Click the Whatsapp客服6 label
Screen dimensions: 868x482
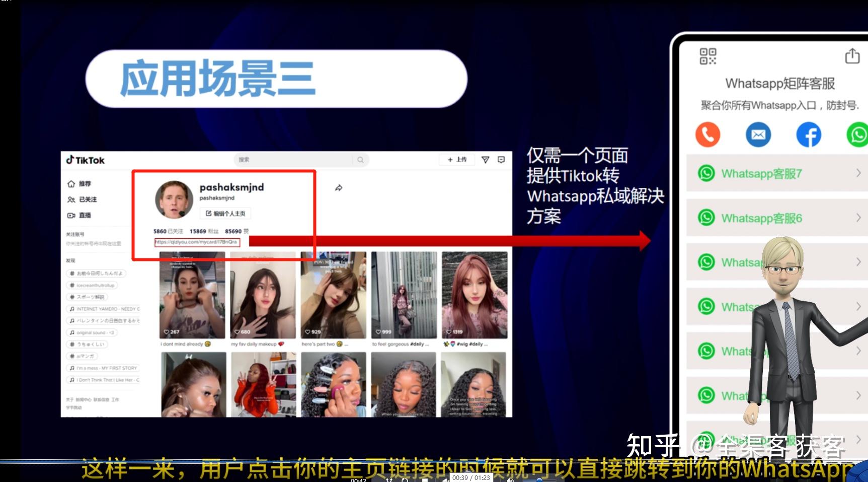point(761,218)
